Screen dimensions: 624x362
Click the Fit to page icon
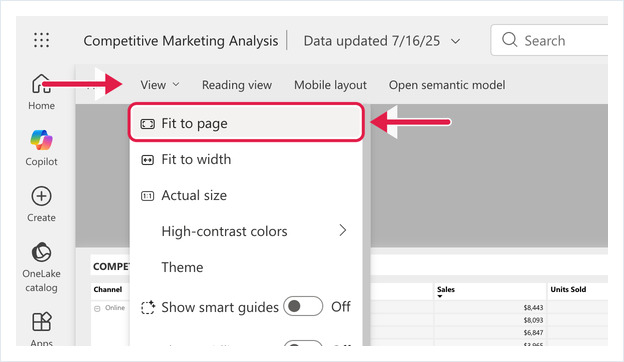[x=147, y=124]
